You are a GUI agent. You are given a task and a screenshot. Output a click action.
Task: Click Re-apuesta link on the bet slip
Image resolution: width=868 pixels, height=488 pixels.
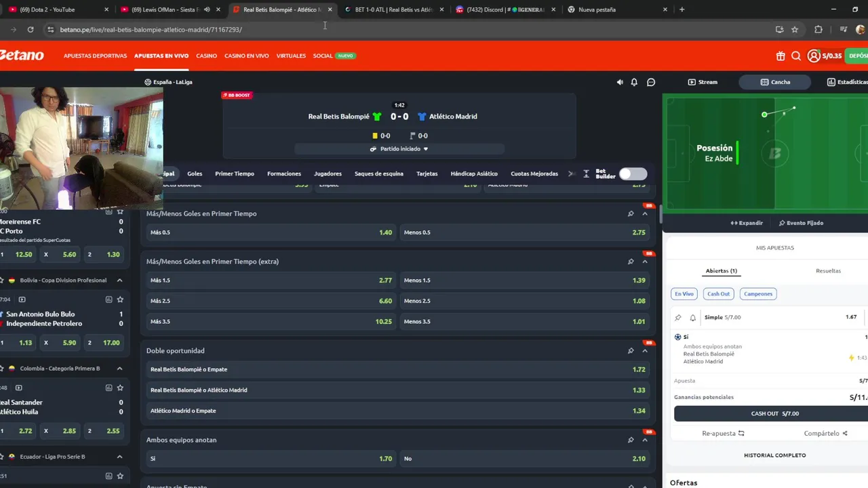tap(723, 433)
